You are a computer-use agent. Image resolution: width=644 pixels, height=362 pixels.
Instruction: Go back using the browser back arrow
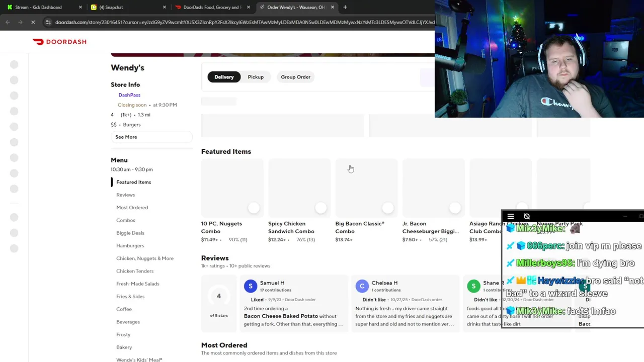coord(8,22)
